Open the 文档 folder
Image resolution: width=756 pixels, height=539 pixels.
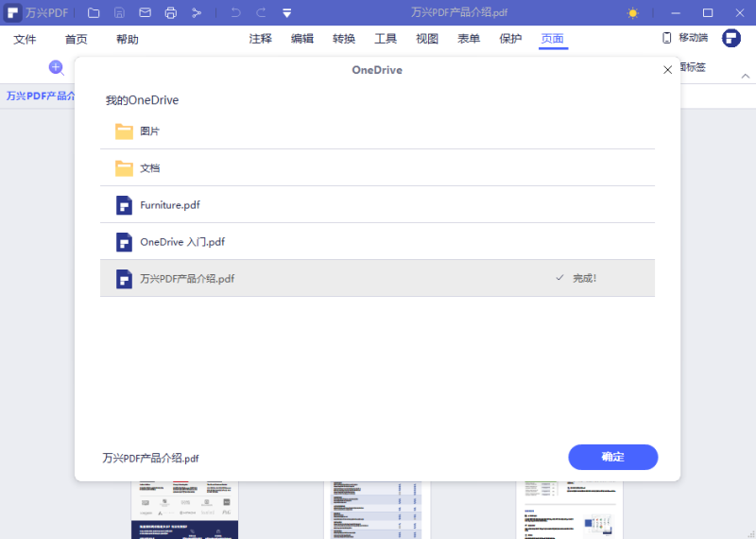tap(149, 168)
